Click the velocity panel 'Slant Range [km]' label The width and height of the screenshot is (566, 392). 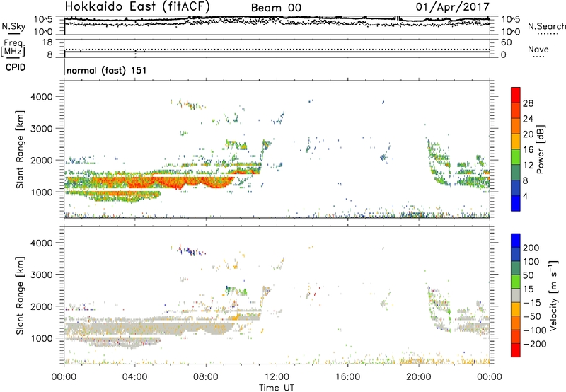tap(20, 296)
